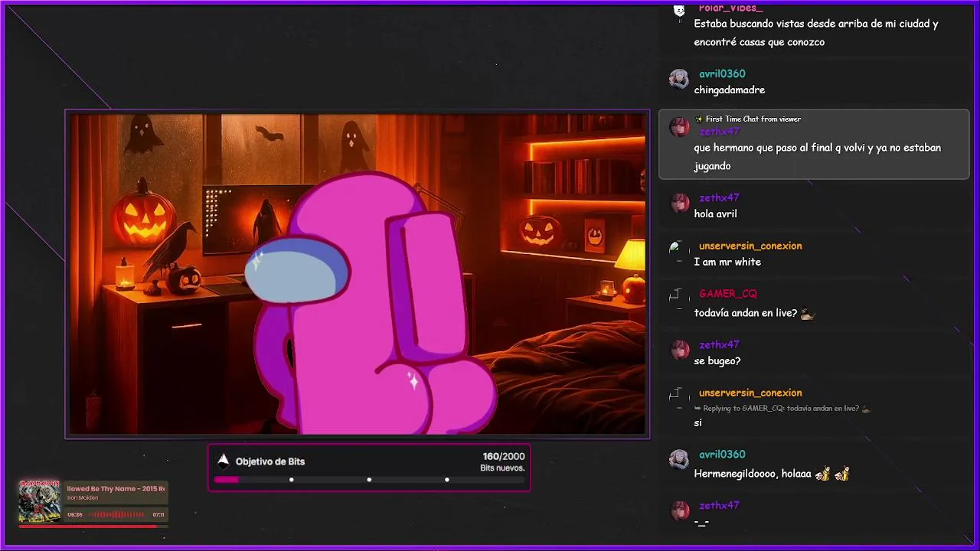Screen dimensions: 980x551
Task: Click the third milestone dot on Bits goal bar
Action: pos(447,480)
